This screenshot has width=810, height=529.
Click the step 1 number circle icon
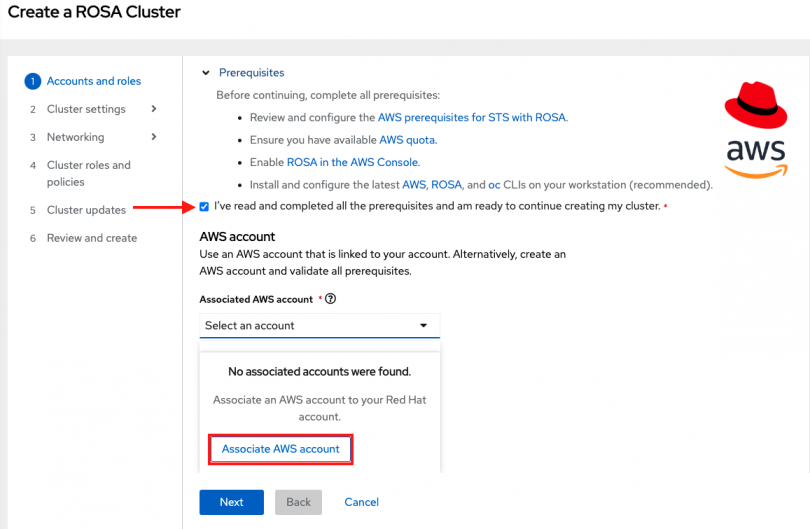(33, 82)
